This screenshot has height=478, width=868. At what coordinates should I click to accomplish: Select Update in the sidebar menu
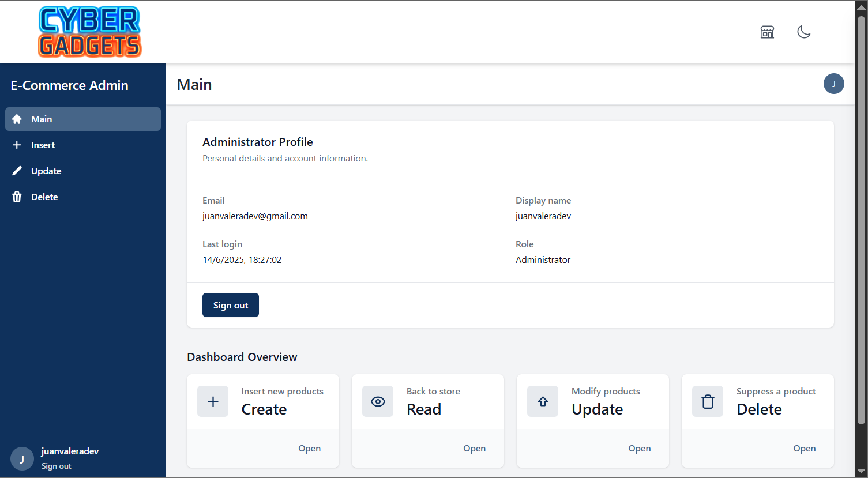click(x=83, y=171)
